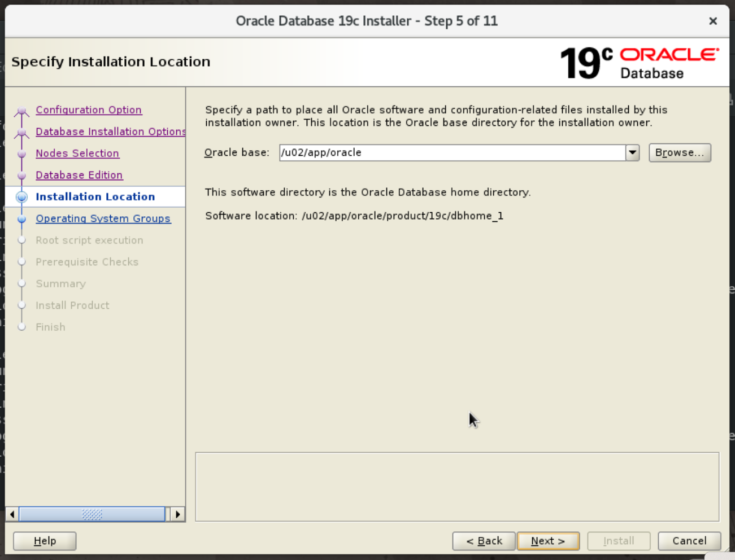The height and width of the screenshot is (560, 735).
Task: Click the sidebar scroll right arrow
Action: 178,514
